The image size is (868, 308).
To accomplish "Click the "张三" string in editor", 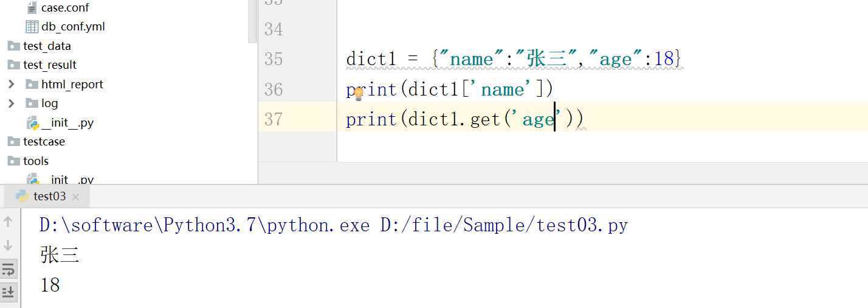I will click(549, 59).
